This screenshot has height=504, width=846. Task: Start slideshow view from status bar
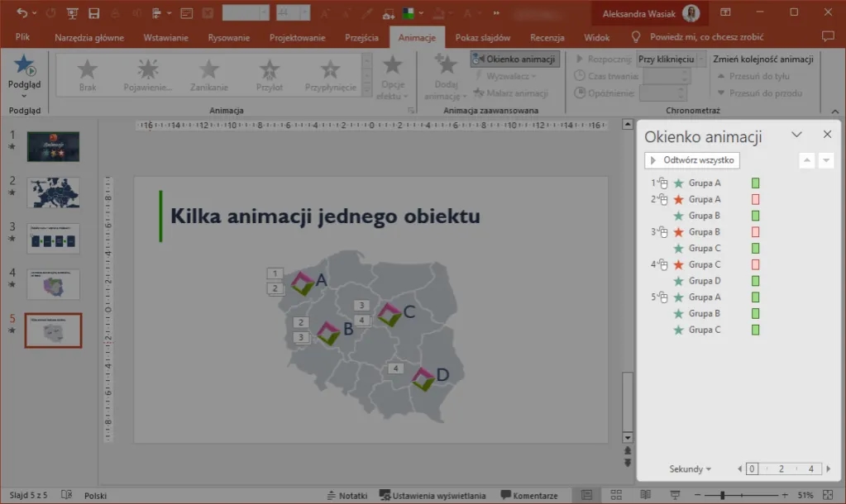(x=676, y=496)
